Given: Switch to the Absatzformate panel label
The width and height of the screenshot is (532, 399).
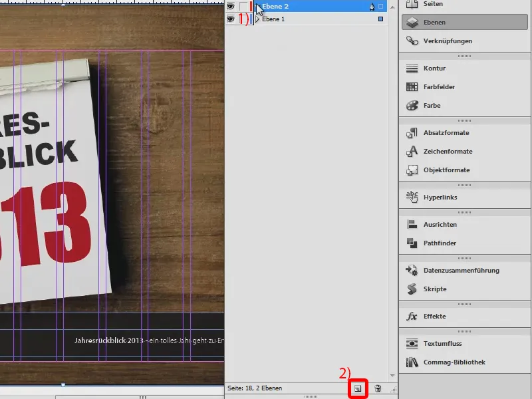Looking at the screenshot, I should pos(446,132).
